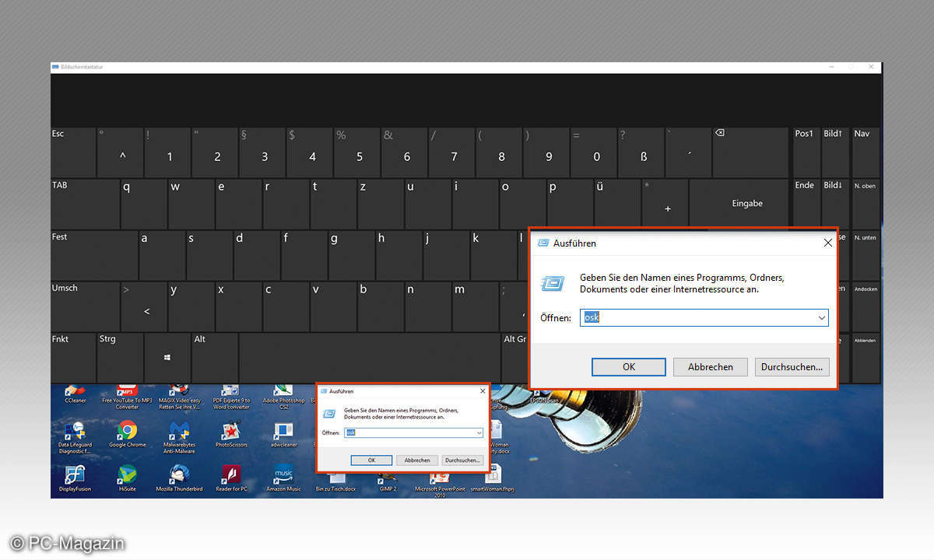
Task: Open the Amazon Music shortcut
Action: click(x=283, y=474)
